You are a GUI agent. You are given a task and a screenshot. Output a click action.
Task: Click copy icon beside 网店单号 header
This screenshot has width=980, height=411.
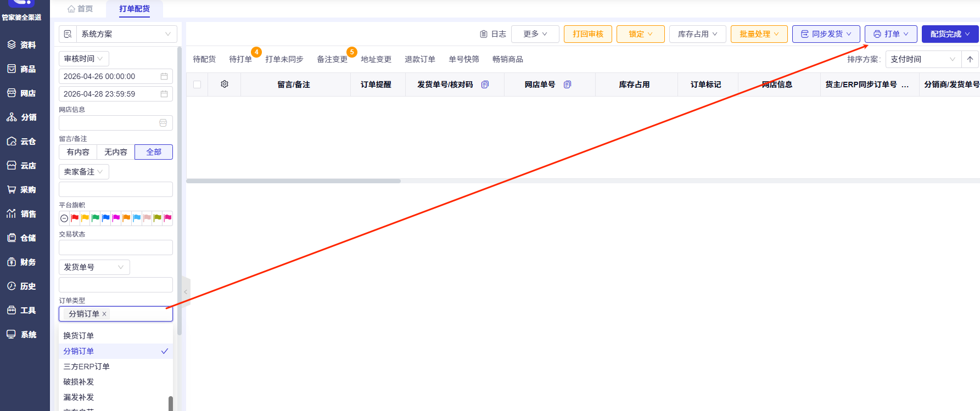point(567,85)
